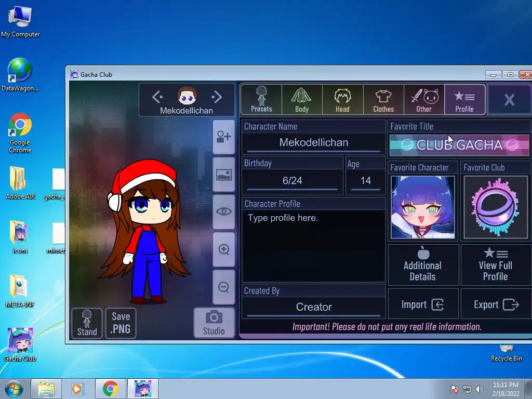Click the Export button

pyautogui.click(x=496, y=304)
